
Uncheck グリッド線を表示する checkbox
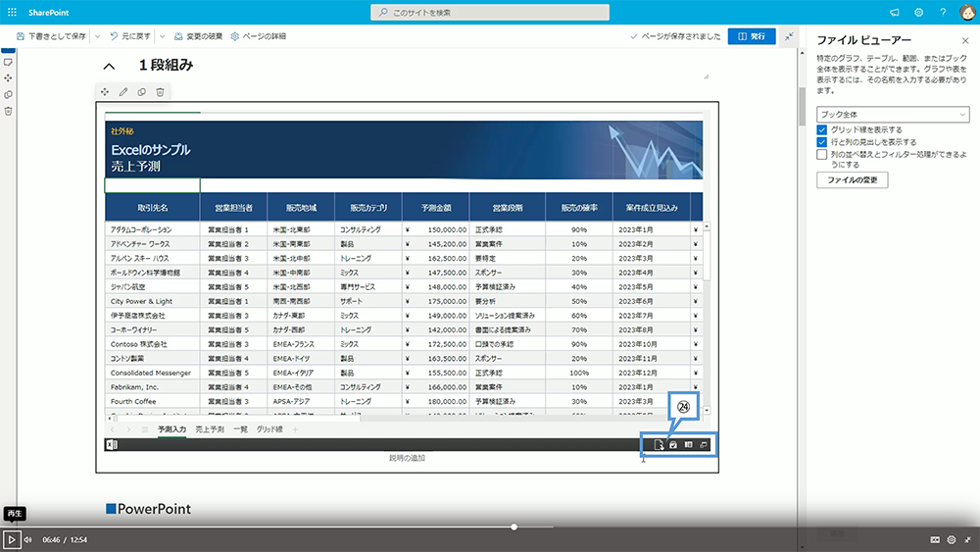pyautogui.click(x=822, y=129)
